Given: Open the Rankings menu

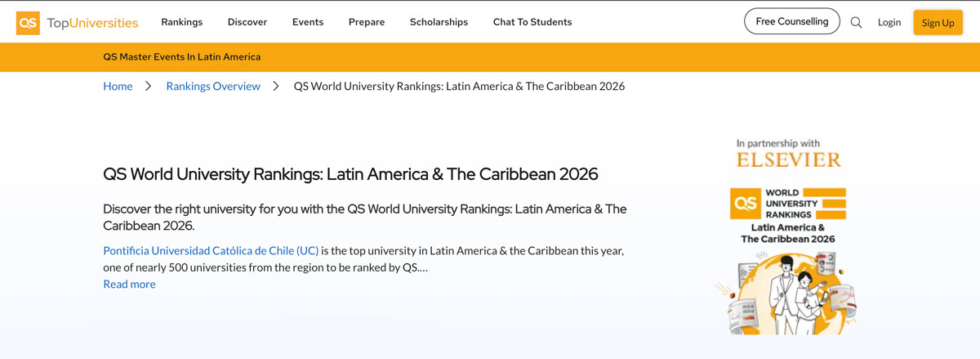Looking at the screenshot, I should pyautogui.click(x=182, y=22).
